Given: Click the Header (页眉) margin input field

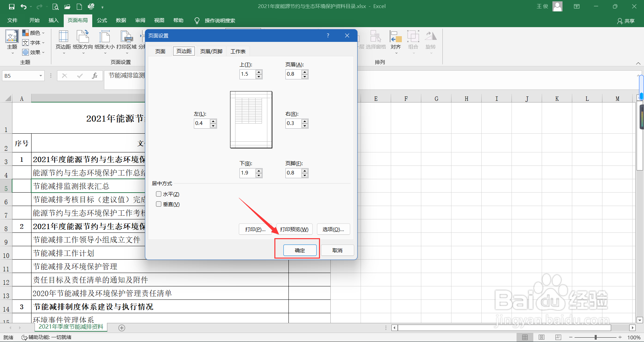Looking at the screenshot, I should [293, 74].
